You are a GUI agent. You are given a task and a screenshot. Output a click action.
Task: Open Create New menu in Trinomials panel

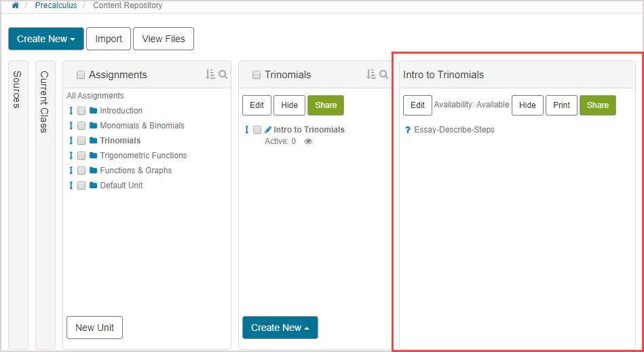coord(280,328)
